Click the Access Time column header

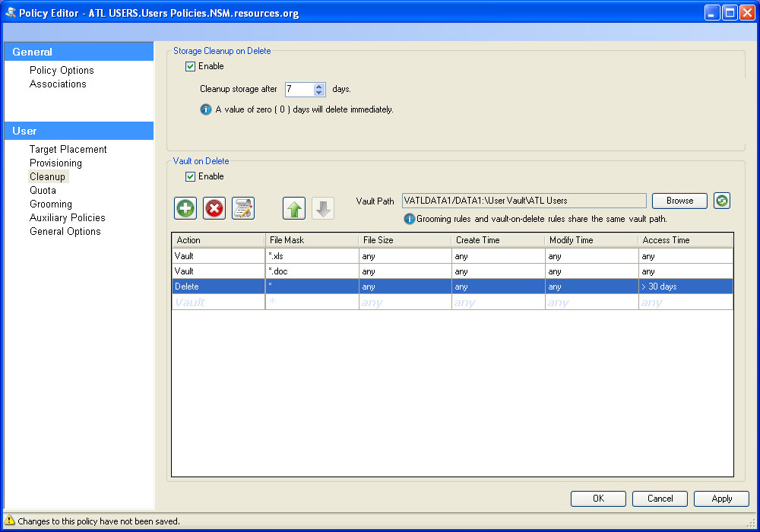tap(686, 240)
